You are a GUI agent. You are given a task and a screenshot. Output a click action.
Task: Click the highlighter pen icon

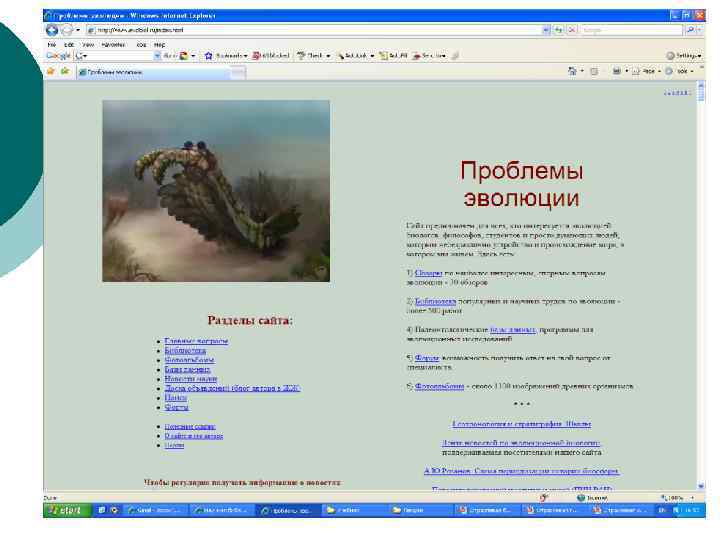[x=456, y=56]
